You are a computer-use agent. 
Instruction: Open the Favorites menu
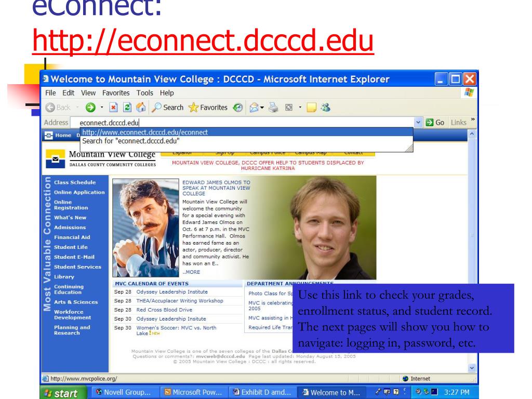[x=116, y=93]
